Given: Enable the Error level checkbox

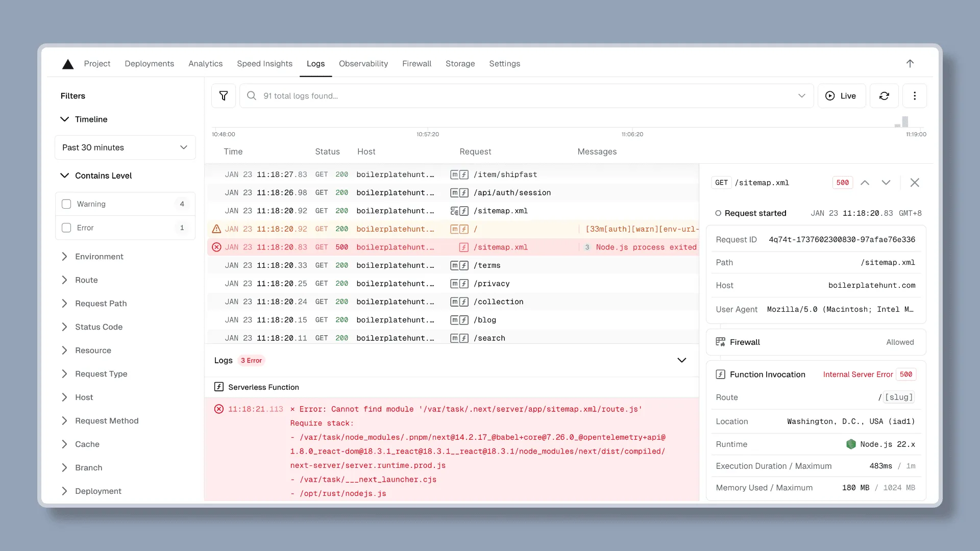Looking at the screenshot, I should [66, 228].
